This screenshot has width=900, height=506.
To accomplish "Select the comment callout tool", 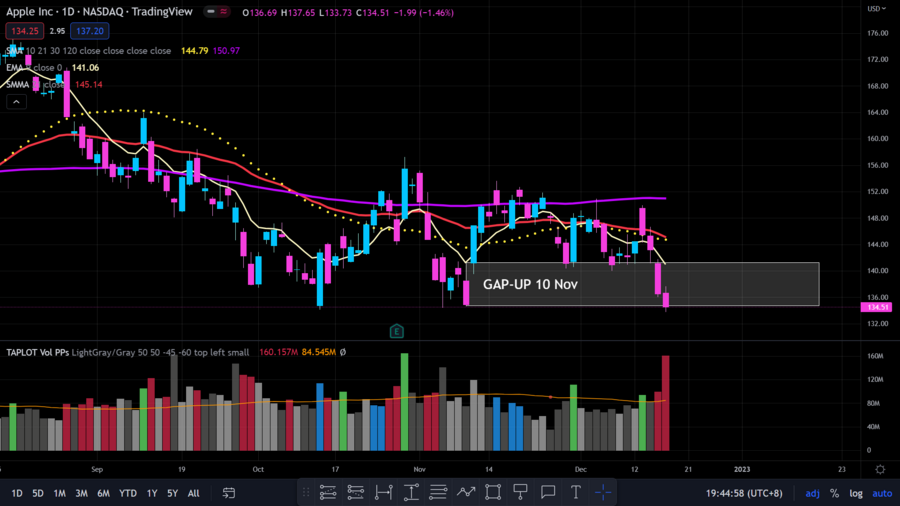I will pyautogui.click(x=548, y=492).
